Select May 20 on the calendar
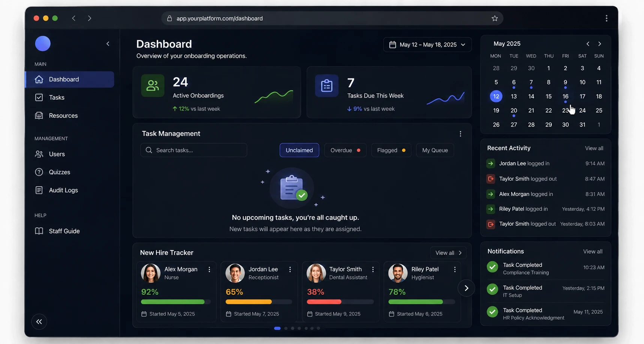 click(x=513, y=110)
